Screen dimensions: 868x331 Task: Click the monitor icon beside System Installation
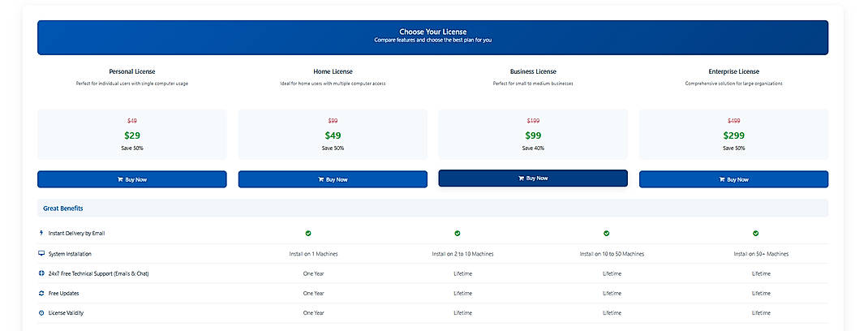point(41,253)
